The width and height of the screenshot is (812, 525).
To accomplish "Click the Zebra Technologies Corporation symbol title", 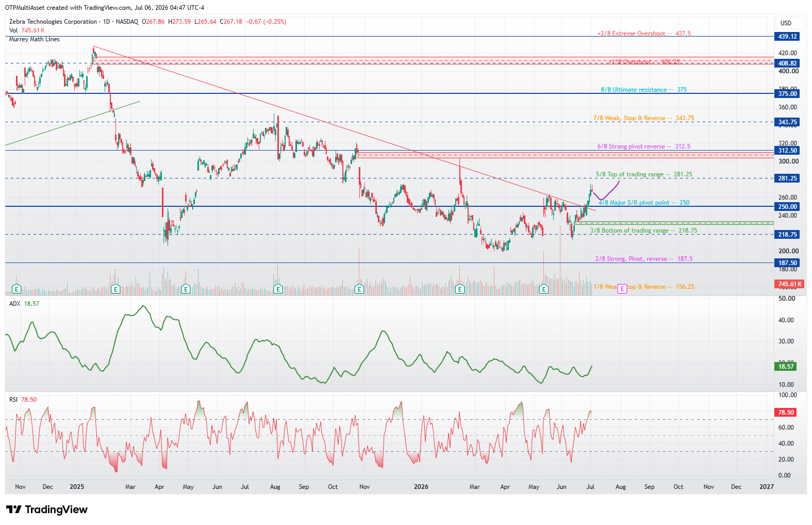I will [53, 22].
